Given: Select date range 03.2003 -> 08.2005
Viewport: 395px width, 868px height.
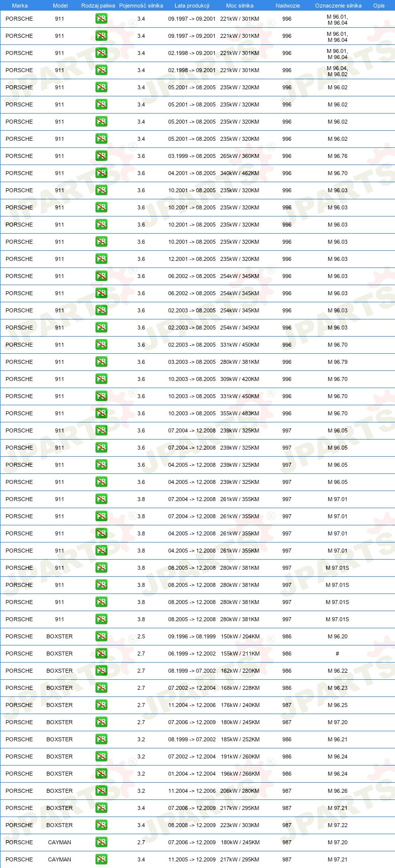Looking at the screenshot, I should [x=192, y=362].
